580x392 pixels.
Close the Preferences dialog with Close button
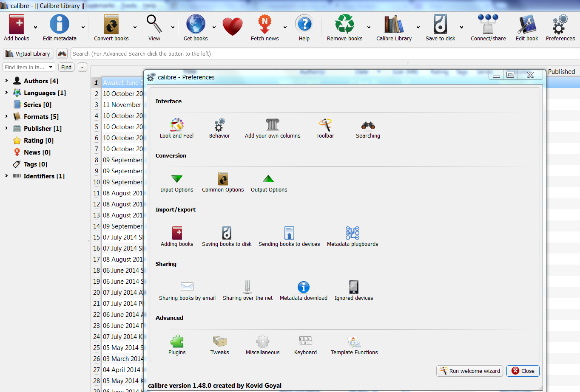(523, 371)
